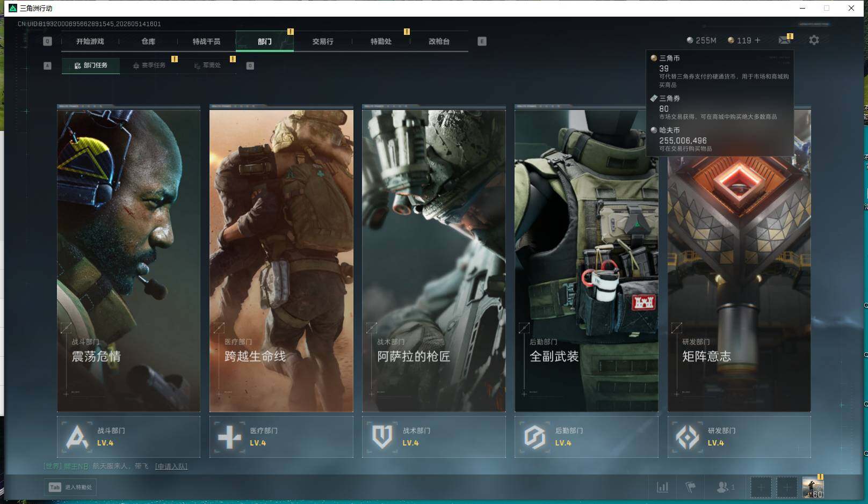Viewport: 868px width, 504px height.
Task: Open the mail envelope icon
Action: coord(784,40)
